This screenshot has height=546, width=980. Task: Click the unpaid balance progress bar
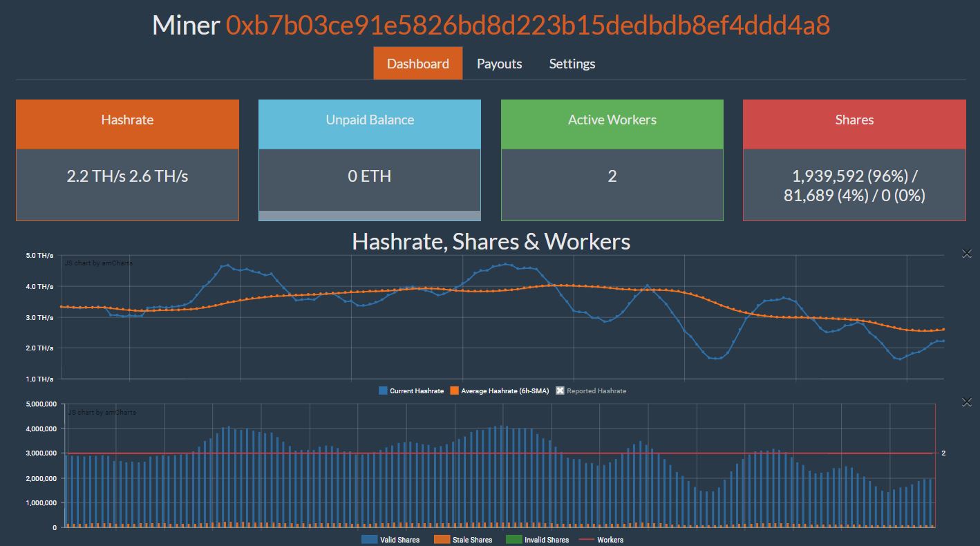(x=370, y=216)
